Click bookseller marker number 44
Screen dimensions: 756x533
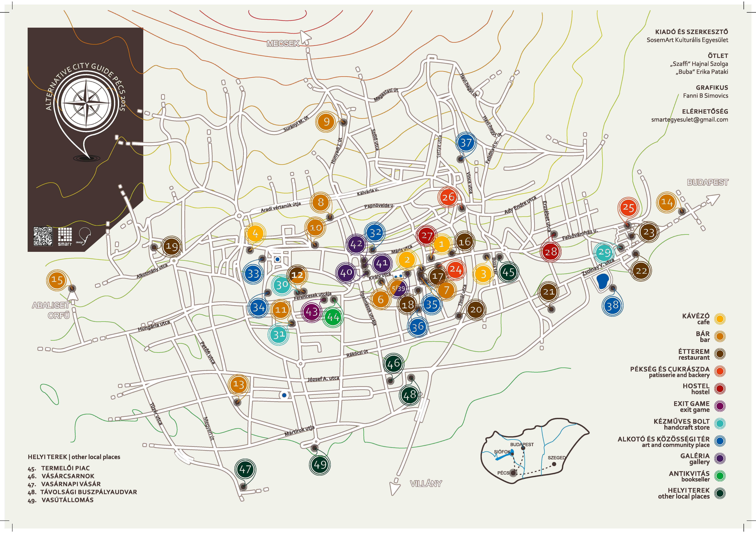tap(333, 317)
